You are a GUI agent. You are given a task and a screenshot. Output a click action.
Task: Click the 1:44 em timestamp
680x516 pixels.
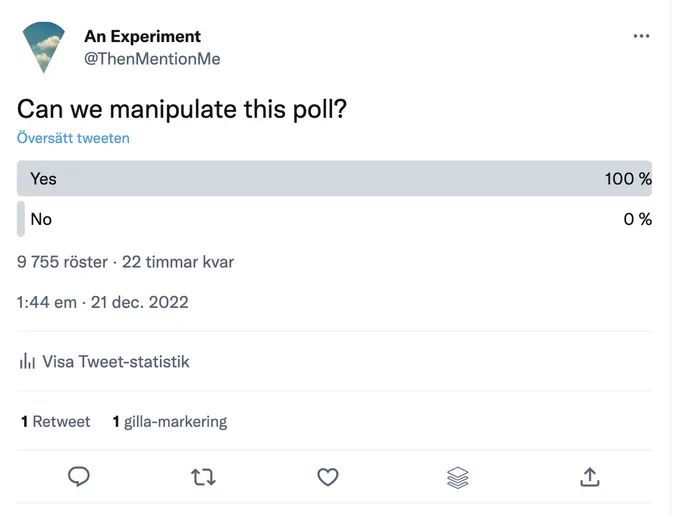(x=47, y=302)
